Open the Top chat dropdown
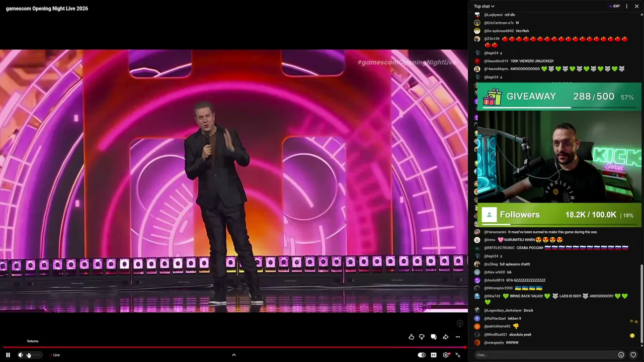The width and height of the screenshot is (644, 362). [484, 7]
